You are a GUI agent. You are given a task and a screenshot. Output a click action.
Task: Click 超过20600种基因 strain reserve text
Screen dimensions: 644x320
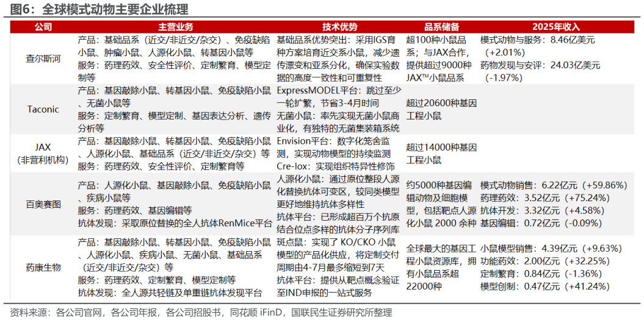(441, 104)
